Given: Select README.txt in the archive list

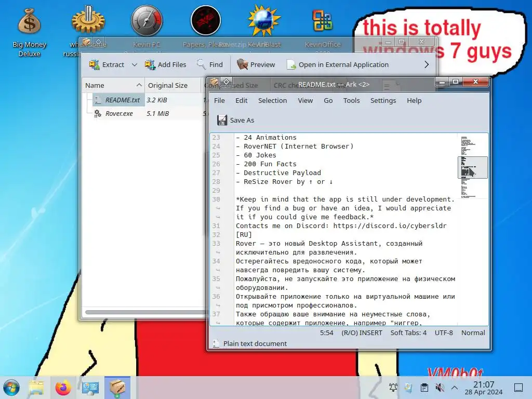Looking at the screenshot, I should 123,100.
